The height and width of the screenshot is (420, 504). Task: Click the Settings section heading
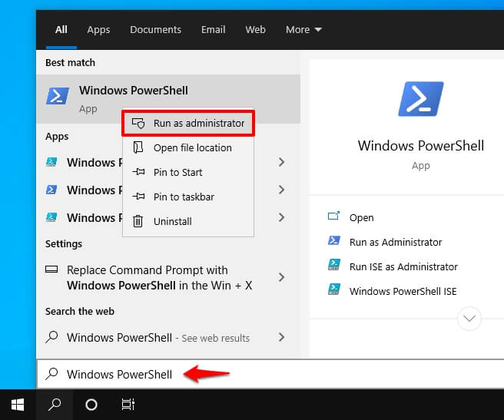(64, 244)
